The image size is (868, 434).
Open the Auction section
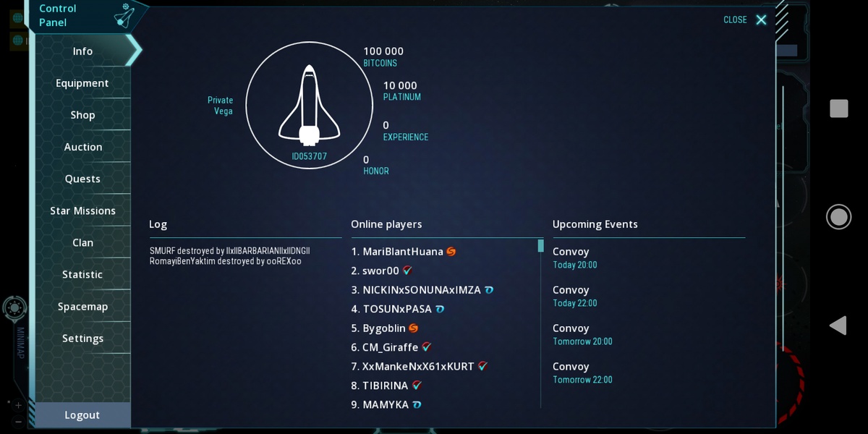point(82,147)
